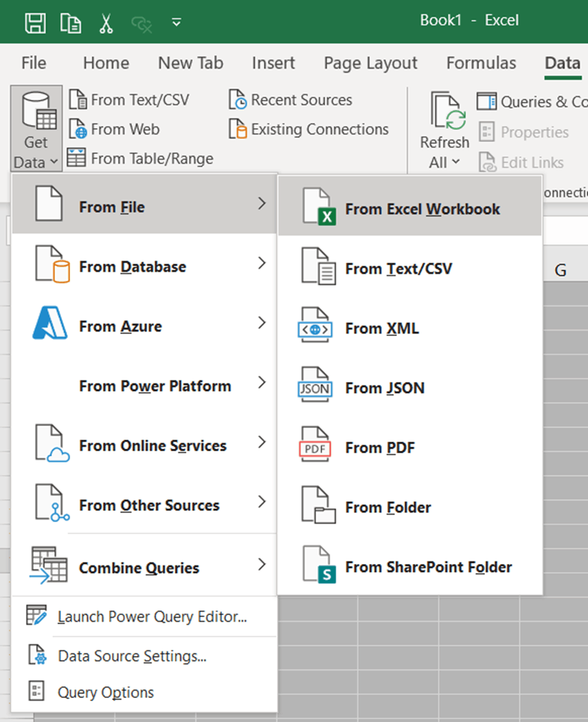This screenshot has width=588, height=722.
Task: Expand the From Other Sources chevron
Action: [x=262, y=501]
